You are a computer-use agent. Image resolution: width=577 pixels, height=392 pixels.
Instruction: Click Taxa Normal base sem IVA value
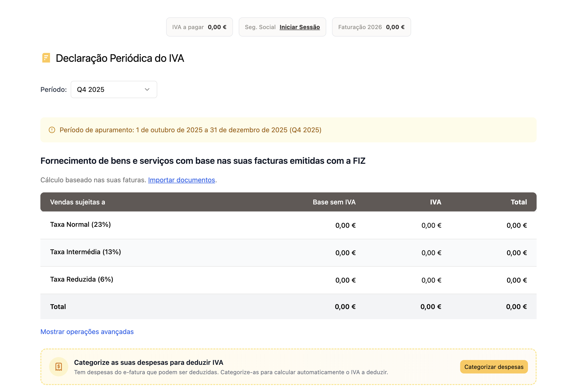pyautogui.click(x=345, y=225)
